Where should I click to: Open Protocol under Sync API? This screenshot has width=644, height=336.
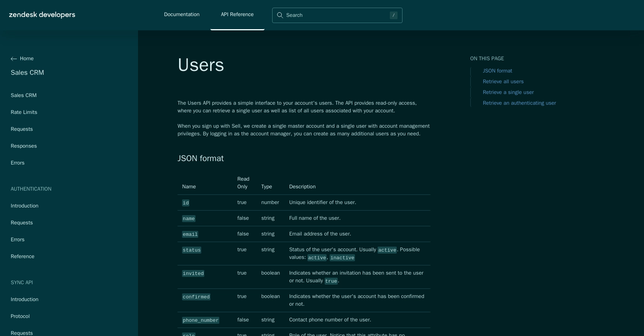(x=20, y=316)
